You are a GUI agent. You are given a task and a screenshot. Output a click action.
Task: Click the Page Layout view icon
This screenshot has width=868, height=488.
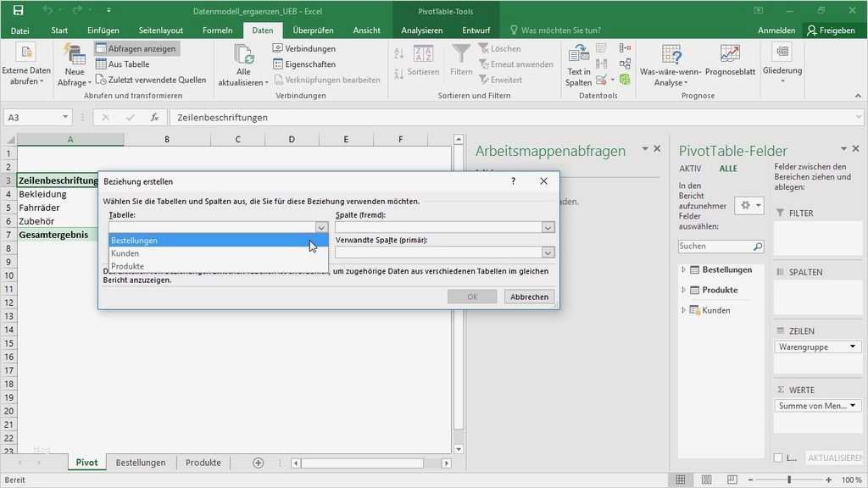point(706,480)
